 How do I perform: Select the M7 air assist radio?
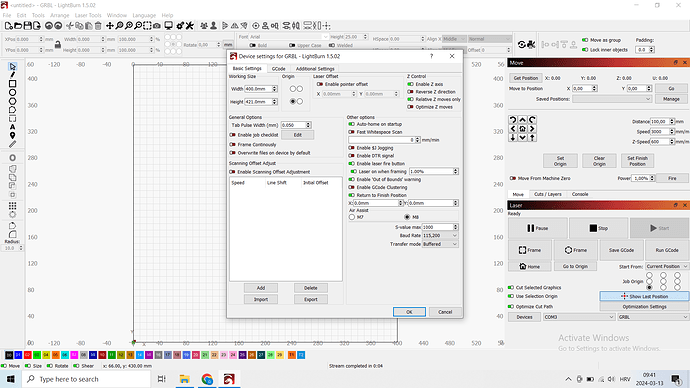352,217
